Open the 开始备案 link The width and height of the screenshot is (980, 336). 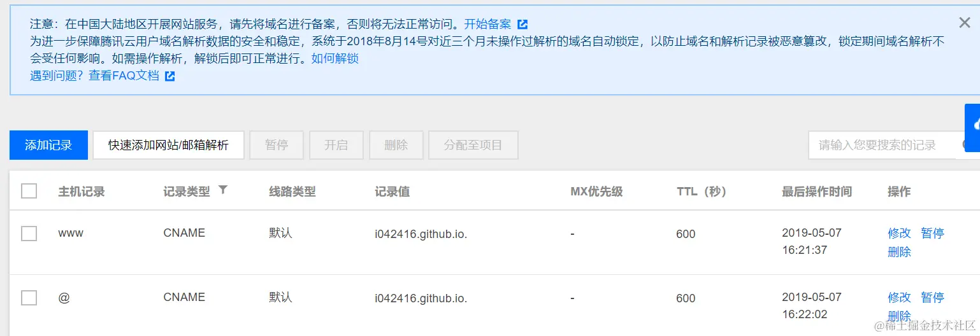click(x=487, y=25)
